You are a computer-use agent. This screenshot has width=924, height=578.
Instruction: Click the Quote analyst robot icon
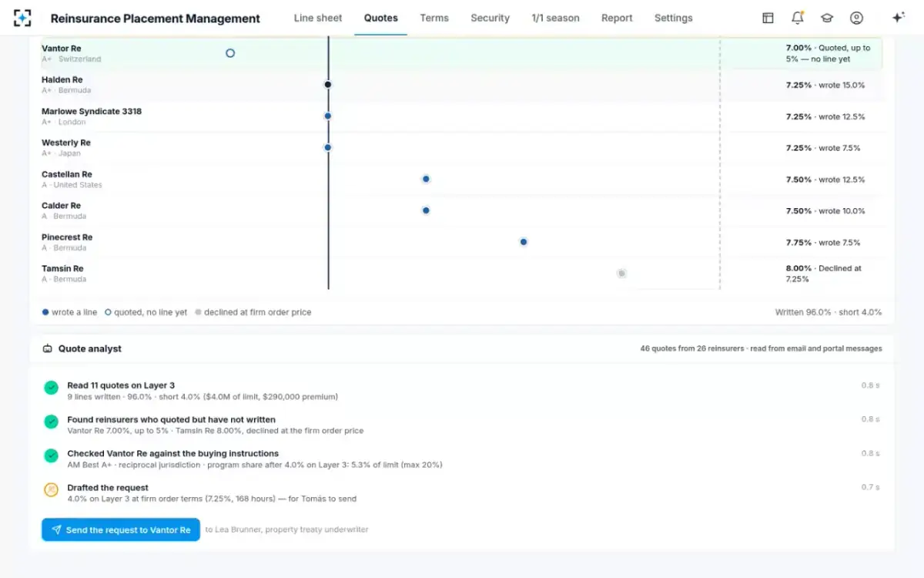(48, 348)
